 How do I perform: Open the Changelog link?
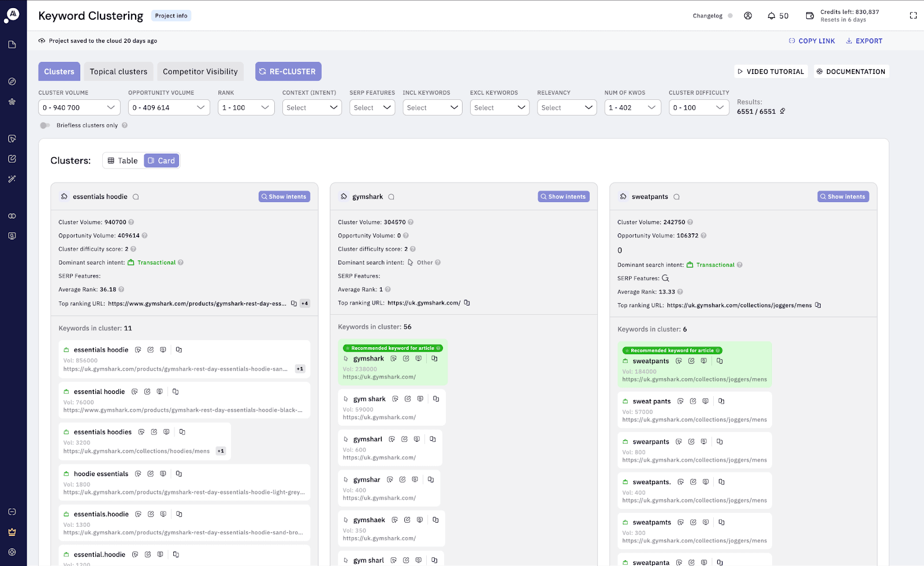[707, 16]
